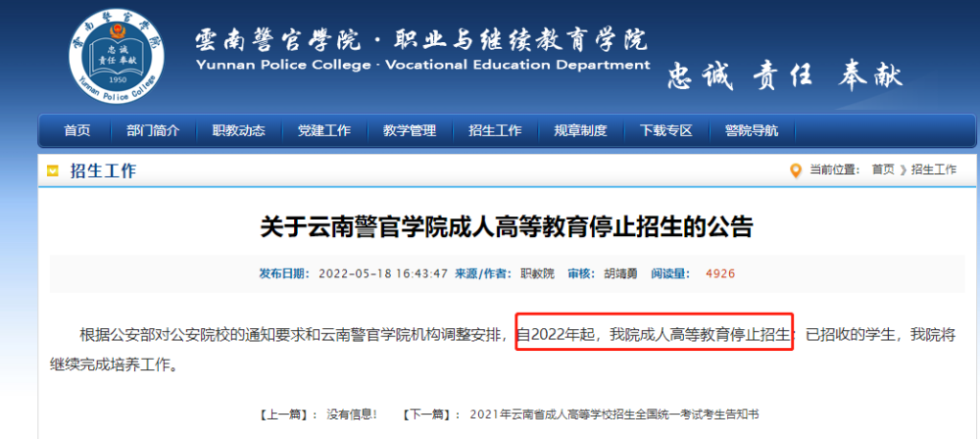Open the 警院导航 navigation menu item
This screenshot has width=980, height=439.
[x=752, y=130]
